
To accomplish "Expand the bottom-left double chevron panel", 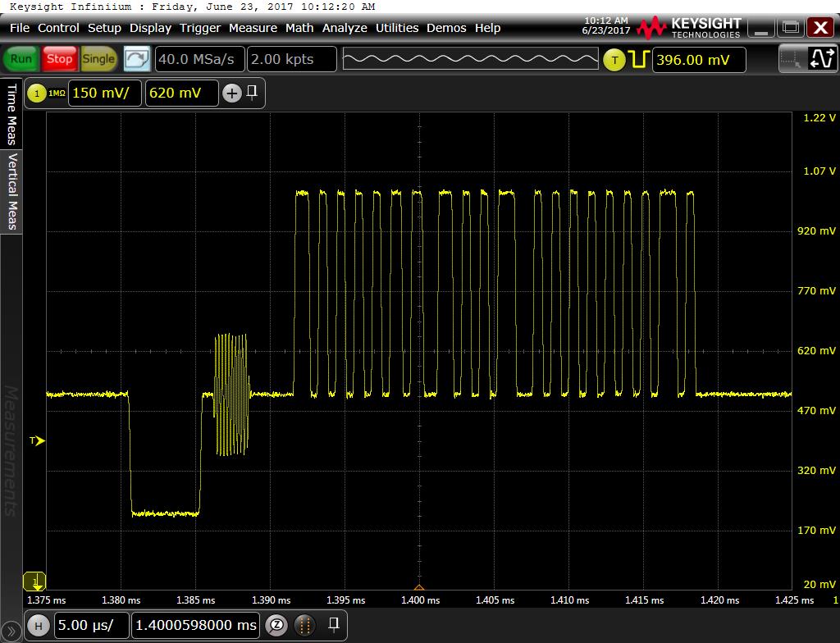I will (x=11, y=632).
